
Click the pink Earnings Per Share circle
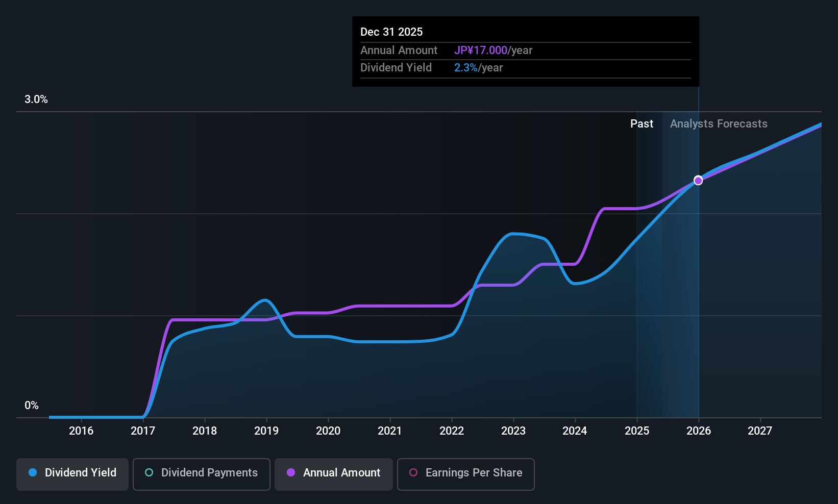(413, 473)
